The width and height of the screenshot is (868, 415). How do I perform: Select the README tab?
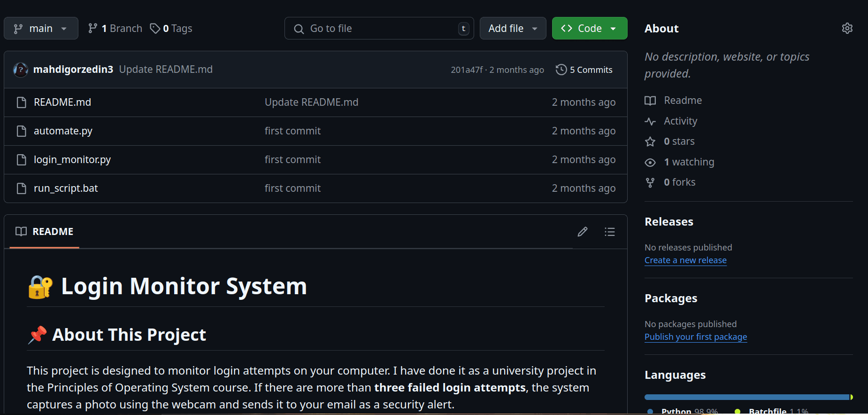(x=44, y=231)
